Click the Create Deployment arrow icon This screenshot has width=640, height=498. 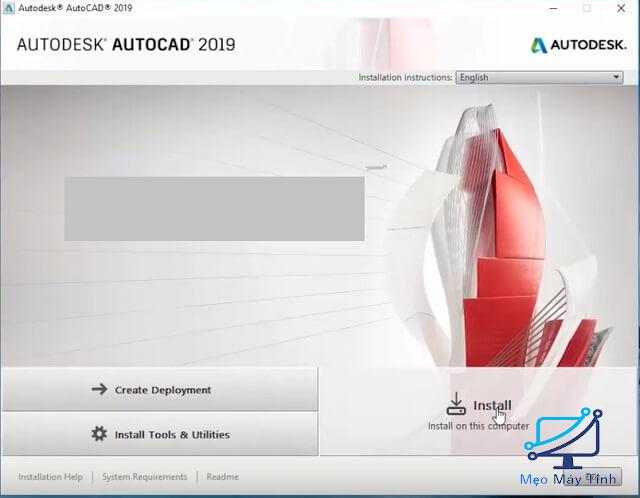point(99,389)
